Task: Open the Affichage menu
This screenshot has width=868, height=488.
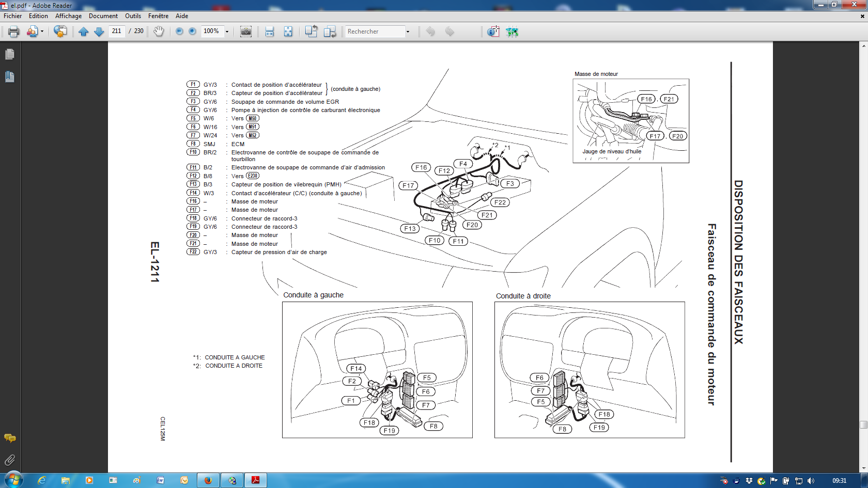Action: pos(68,16)
